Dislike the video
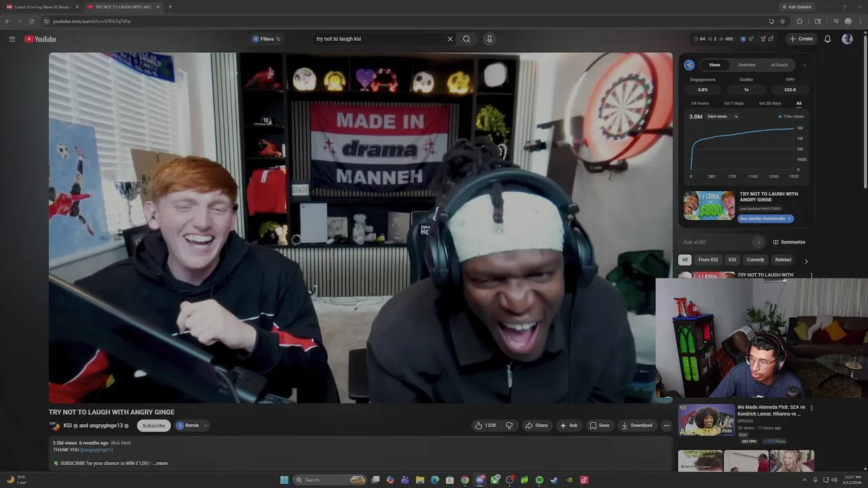 (509, 426)
